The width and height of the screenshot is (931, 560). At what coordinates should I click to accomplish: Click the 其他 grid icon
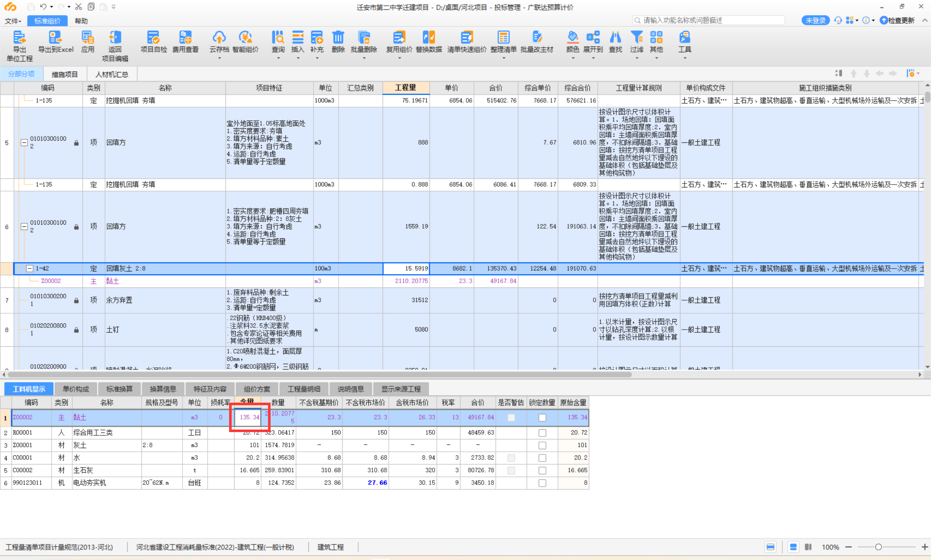click(x=656, y=37)
